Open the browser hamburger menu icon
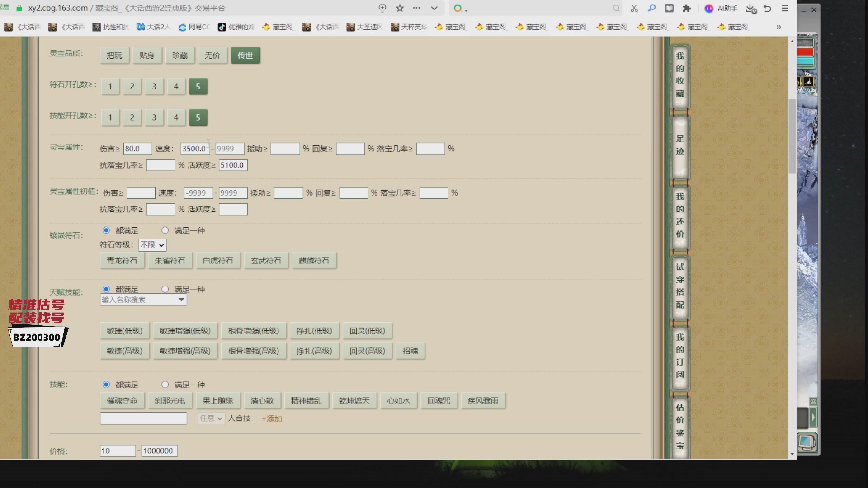Viewport: 868px width, 488px height. coord(785,8)
